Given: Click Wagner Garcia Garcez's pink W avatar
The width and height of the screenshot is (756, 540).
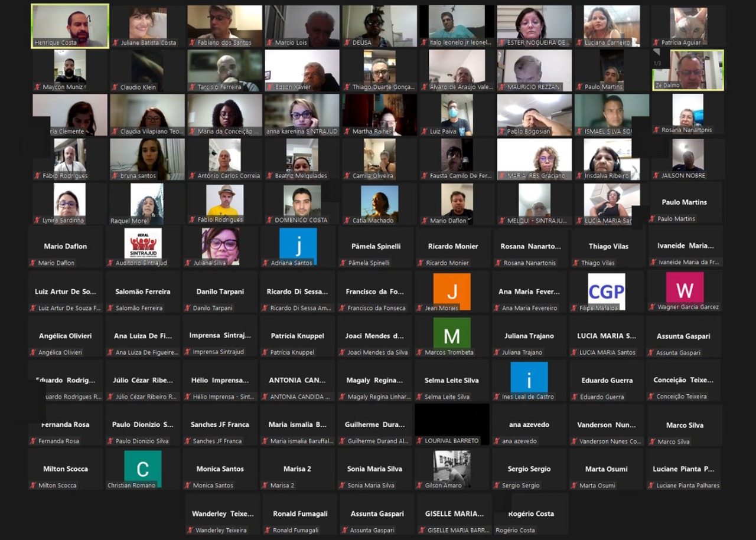Looking at the screenshot, I should 685,288.
